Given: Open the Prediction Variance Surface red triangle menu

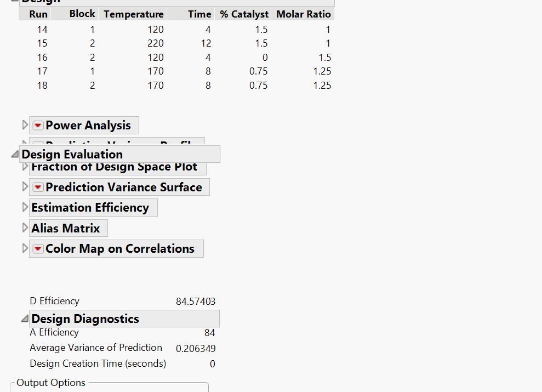Looking at the screenshot, I should pos(38,188).
